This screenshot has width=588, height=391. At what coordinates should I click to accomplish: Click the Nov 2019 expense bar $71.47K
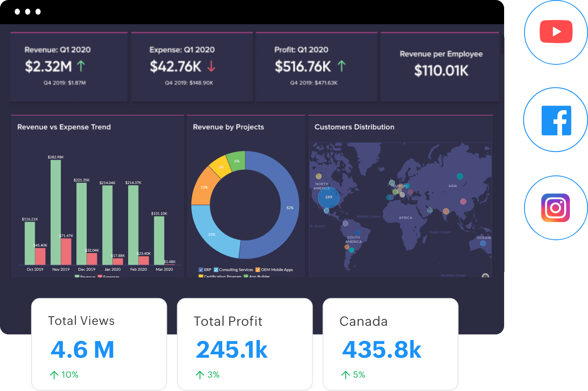(66, 251)
